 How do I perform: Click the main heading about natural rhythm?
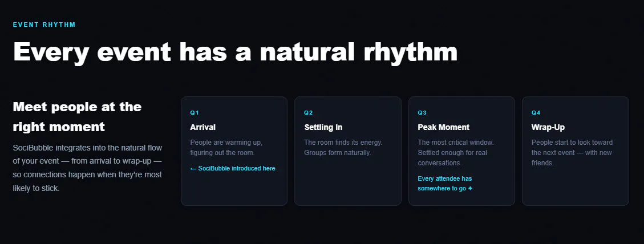[236, 52]
